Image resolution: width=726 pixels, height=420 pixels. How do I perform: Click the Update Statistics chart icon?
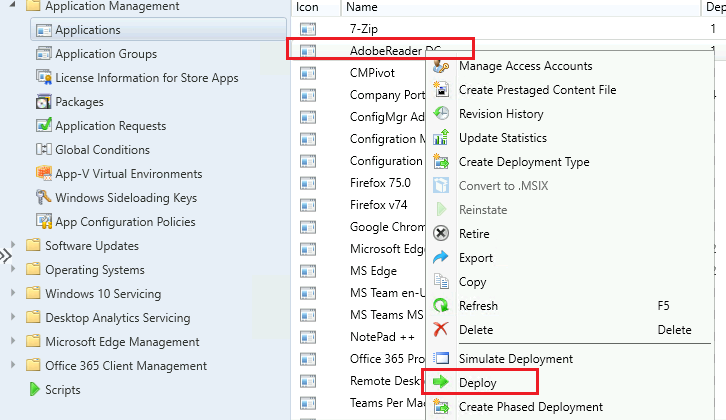point(441,138)
